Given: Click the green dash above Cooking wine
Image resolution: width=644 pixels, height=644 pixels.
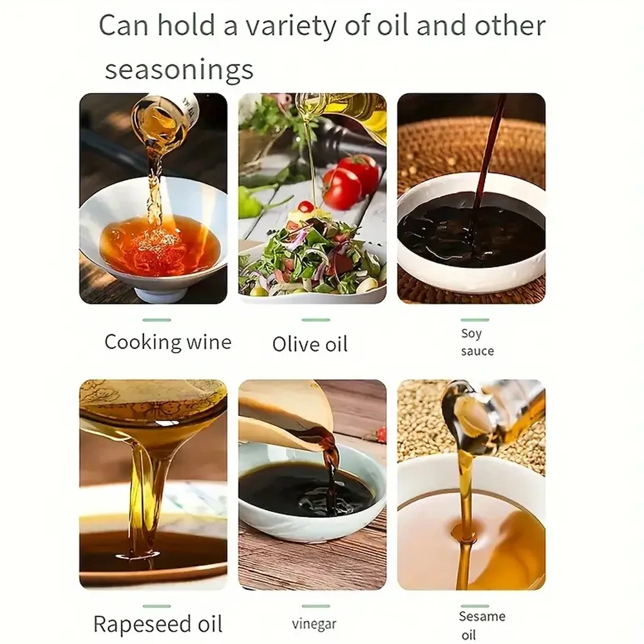Looking at the screenshot, I should click(157, 319).
